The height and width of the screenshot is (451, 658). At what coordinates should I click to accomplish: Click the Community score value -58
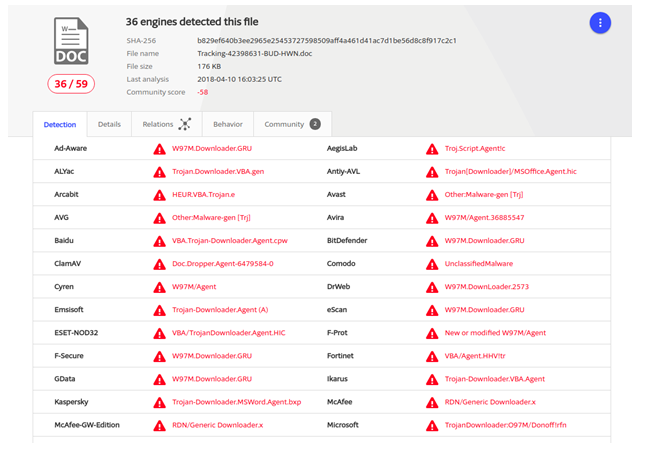point(203,92)
